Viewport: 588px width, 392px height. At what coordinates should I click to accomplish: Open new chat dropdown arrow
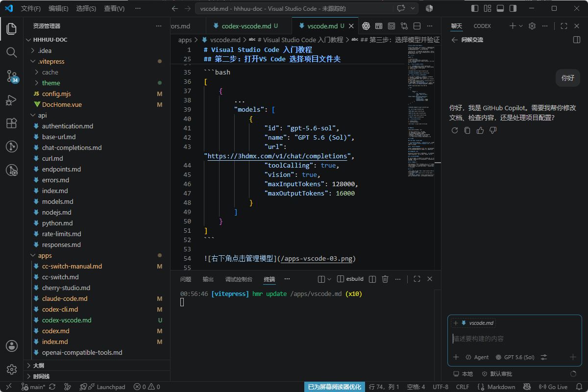pyautogui.click(x=520, y=26)
